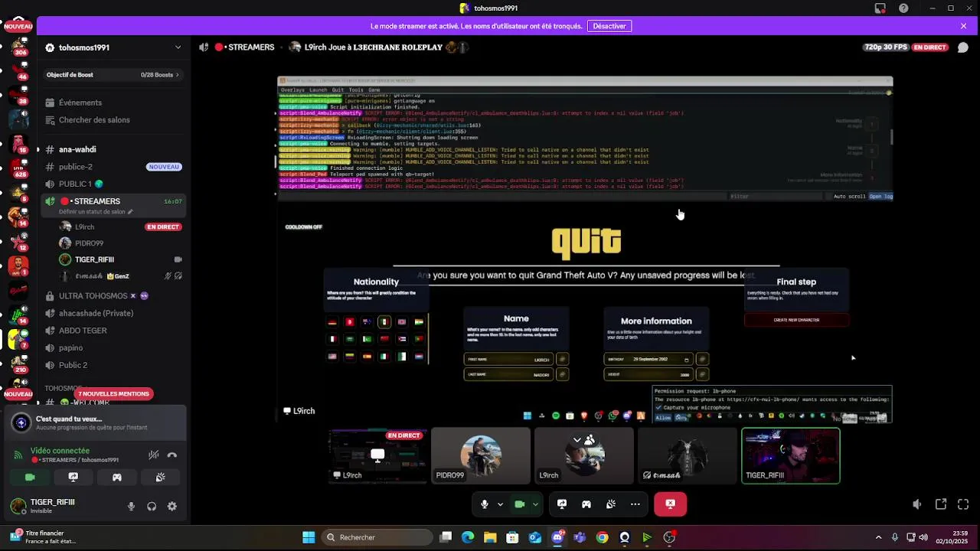The height and width of the screenshot is (551, 980).
Task: Click the 720p 30 FPS stream quality badge
Action: tap(886, 47)
